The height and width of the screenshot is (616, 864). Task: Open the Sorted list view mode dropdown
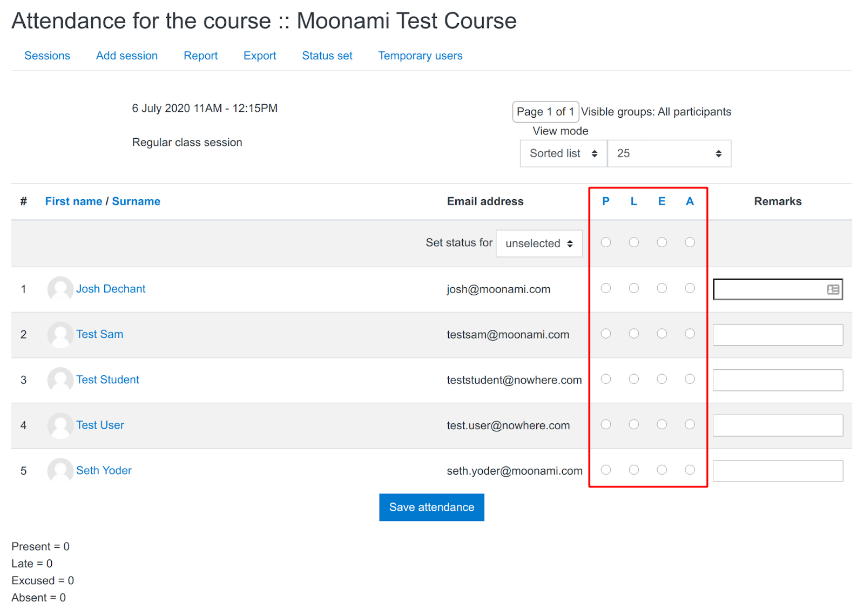click(563, 153)
